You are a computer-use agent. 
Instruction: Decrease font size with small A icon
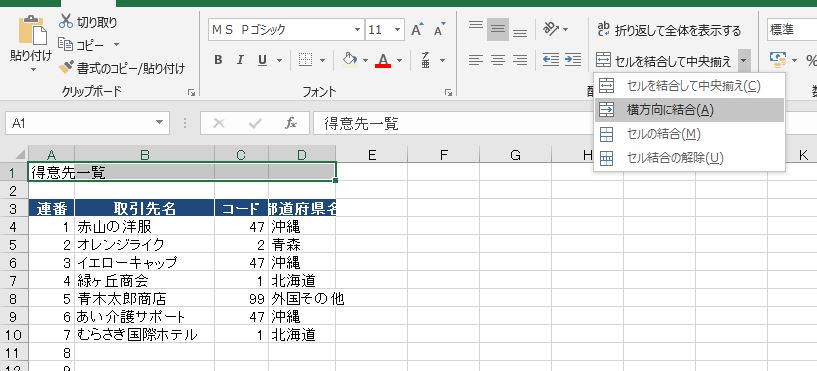pyautogui.click(x=440, y=30)
